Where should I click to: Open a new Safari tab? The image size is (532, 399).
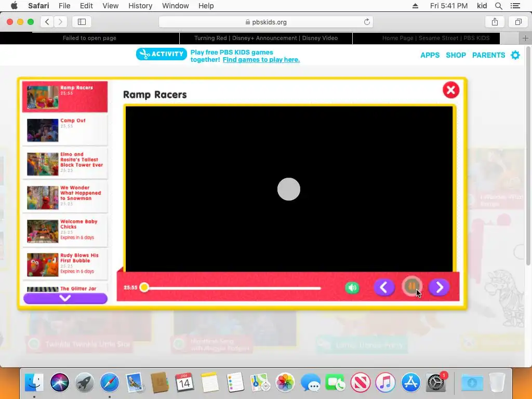pyautogui.click(x=525, y=38)
